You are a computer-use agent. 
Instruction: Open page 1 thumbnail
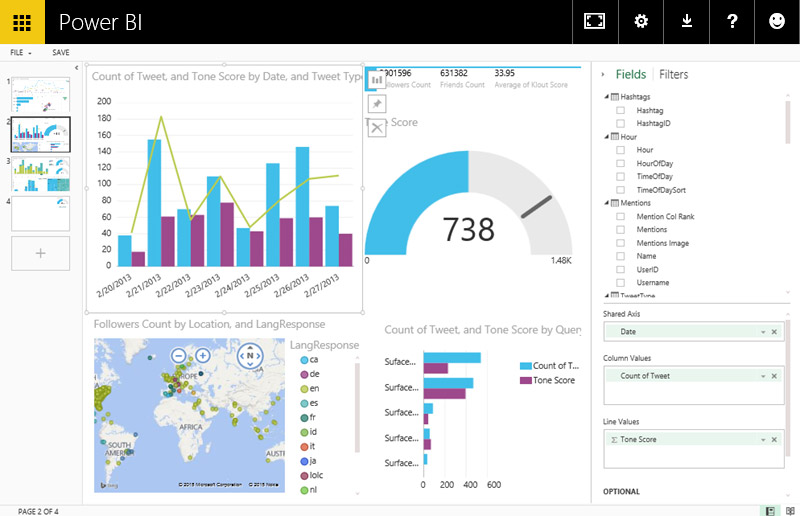pos(40,94)
